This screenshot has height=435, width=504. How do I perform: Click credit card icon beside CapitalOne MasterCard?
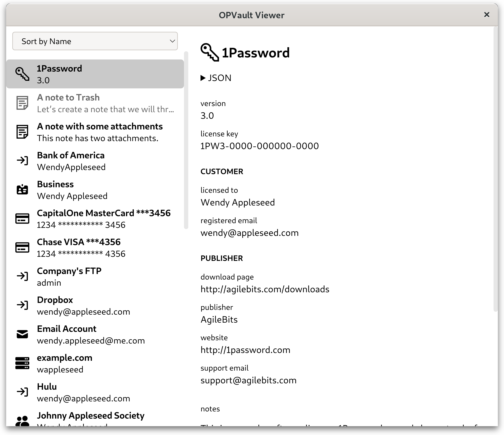click(x=22, y=218)
